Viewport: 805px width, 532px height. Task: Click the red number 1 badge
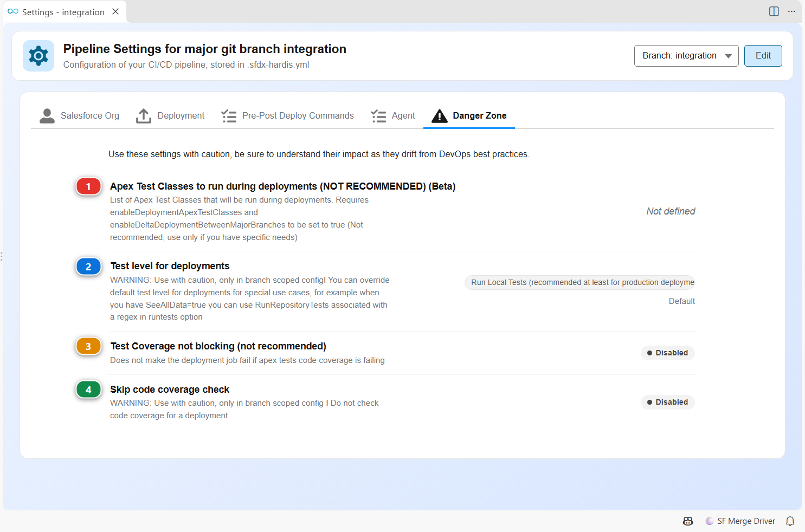pos(88,186)
